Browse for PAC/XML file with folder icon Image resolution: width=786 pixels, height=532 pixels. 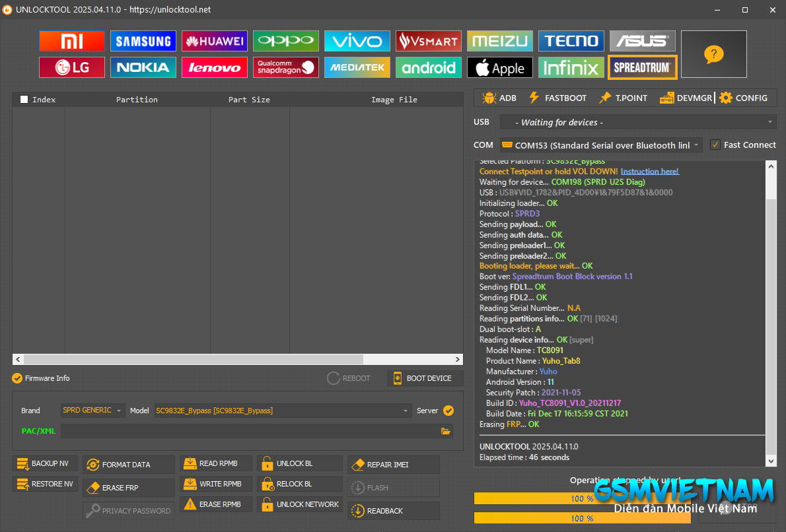point(446,431)
